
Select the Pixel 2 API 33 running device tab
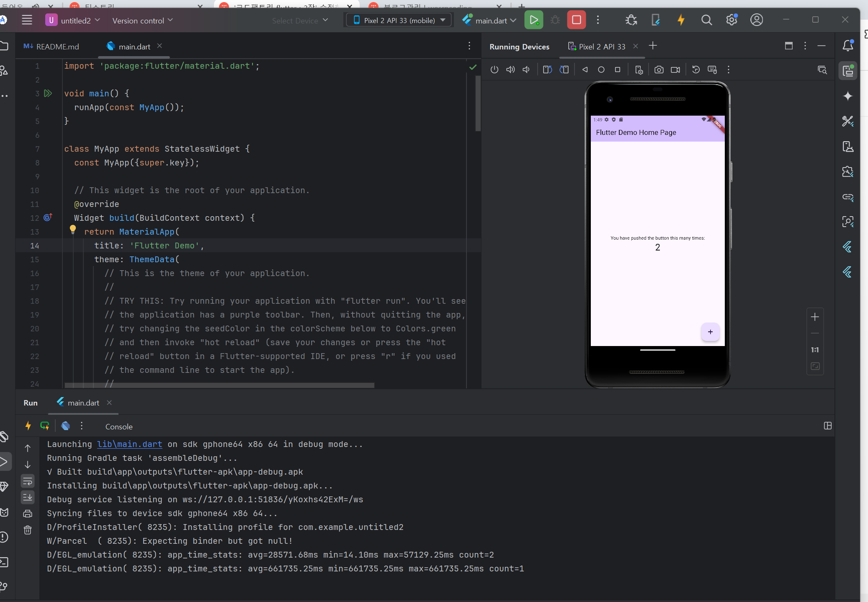601,47
